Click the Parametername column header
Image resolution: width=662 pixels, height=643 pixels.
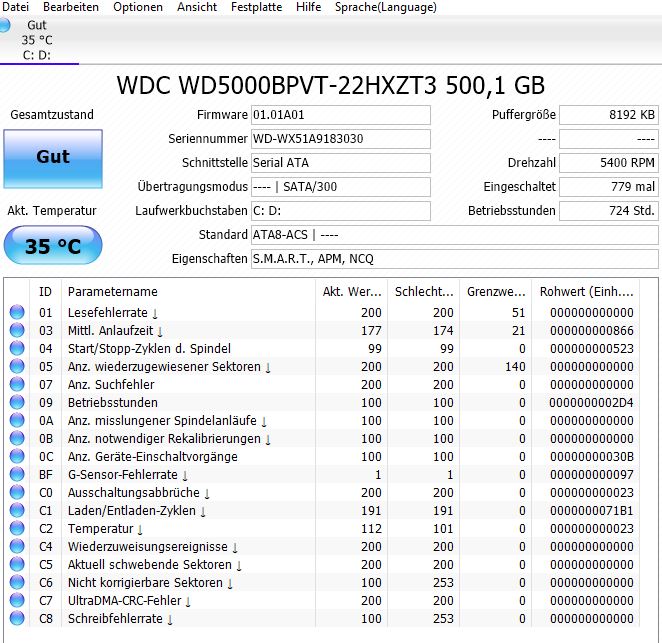[188, 292]
